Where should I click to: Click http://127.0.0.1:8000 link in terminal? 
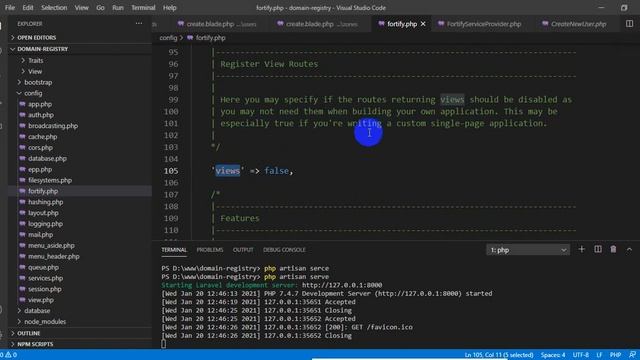pyautogui.click(x=342, y=285)
